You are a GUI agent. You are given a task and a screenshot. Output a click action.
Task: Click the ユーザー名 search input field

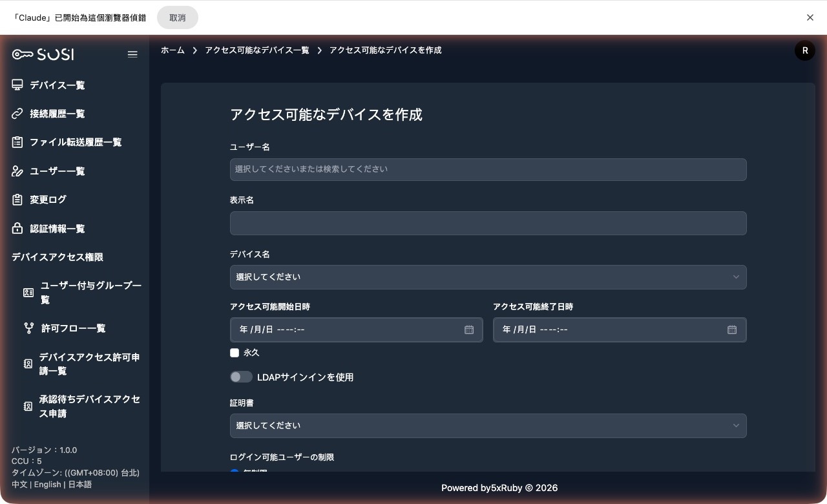tap(488, 169)
